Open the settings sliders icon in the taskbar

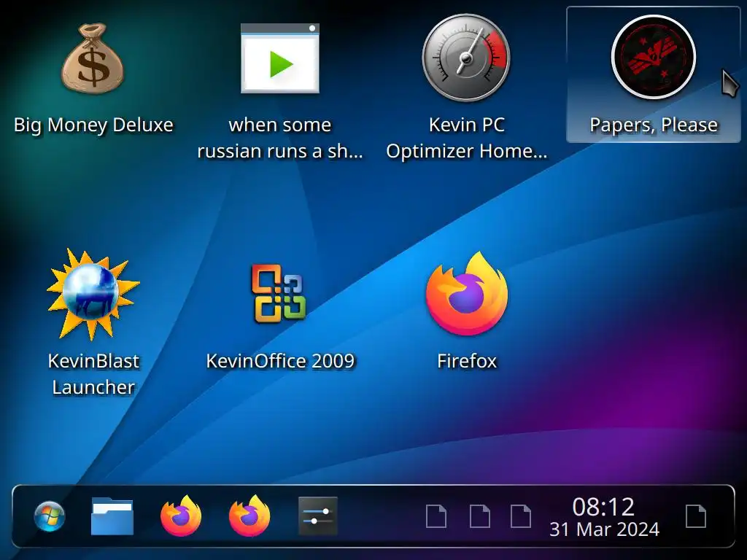318,516
